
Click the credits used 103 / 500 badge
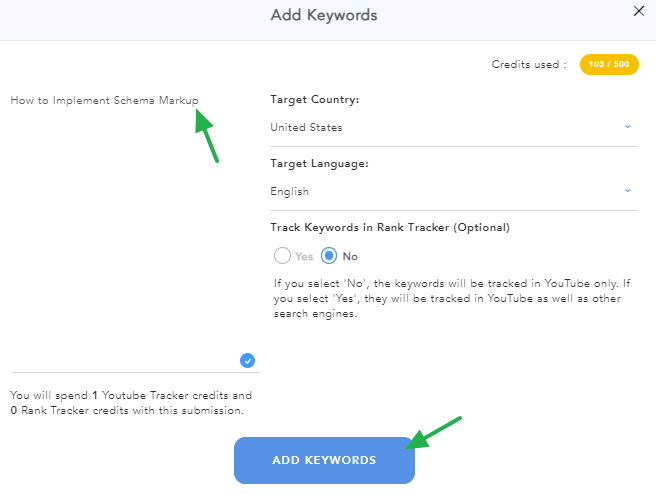tap(609, 64)
